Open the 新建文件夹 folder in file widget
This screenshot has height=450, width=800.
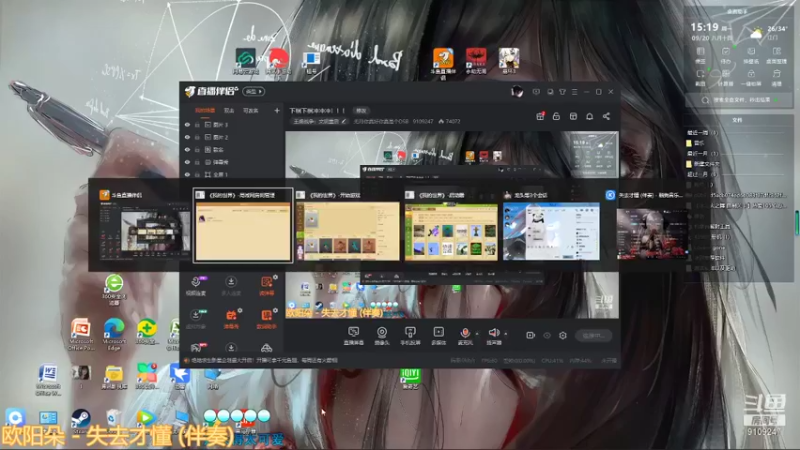[x=703, y=164]
